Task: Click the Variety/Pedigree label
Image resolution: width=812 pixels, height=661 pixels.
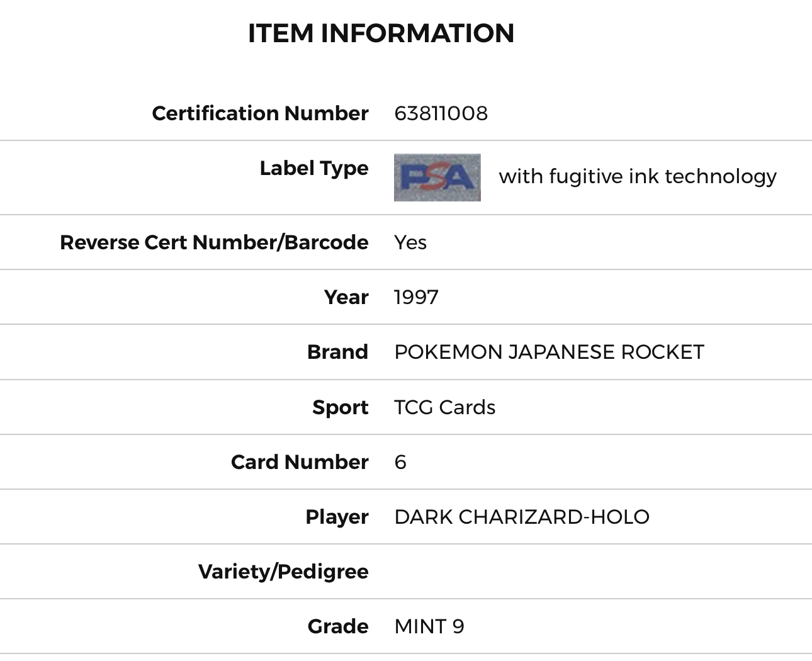Action: coord(283,572)
